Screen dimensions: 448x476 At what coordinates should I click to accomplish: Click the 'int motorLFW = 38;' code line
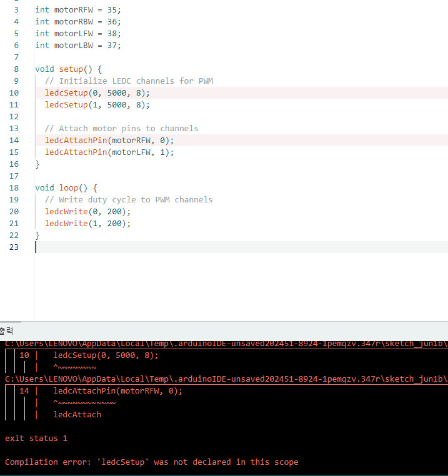click(78, 33)
